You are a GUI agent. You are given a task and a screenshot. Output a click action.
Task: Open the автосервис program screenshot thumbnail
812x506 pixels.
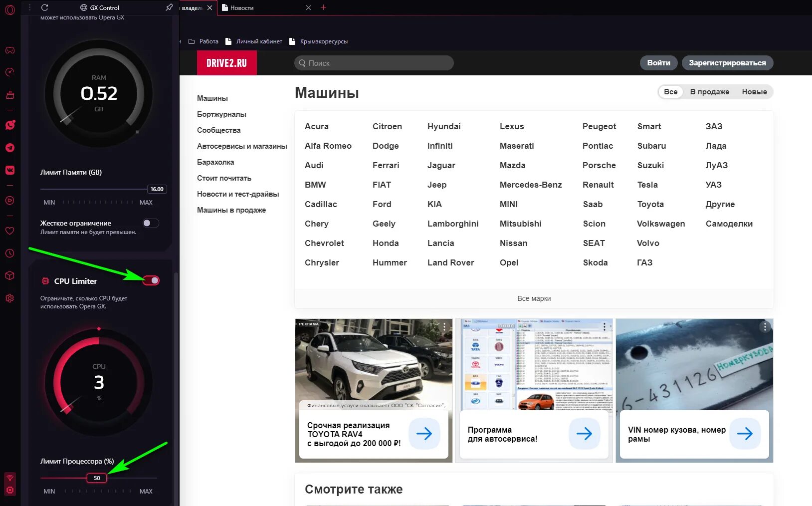[534, 364]
